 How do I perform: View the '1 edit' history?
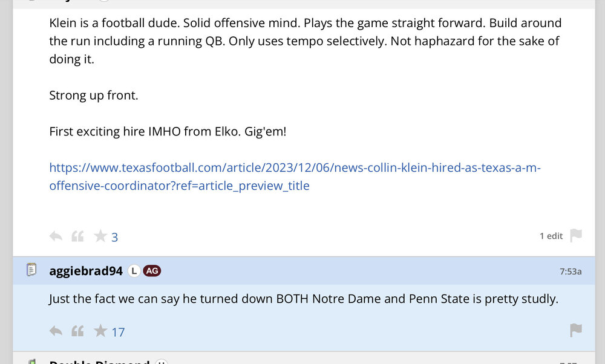point(551,236)
